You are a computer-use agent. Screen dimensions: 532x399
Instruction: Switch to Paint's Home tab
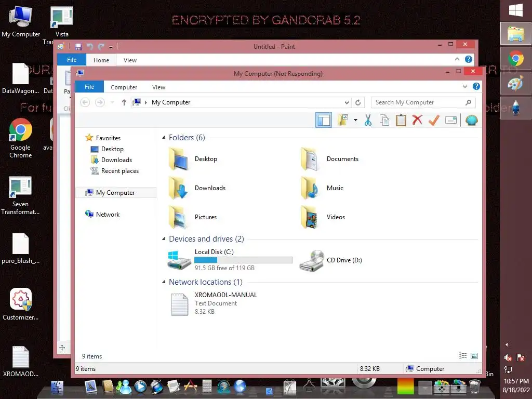101,60
